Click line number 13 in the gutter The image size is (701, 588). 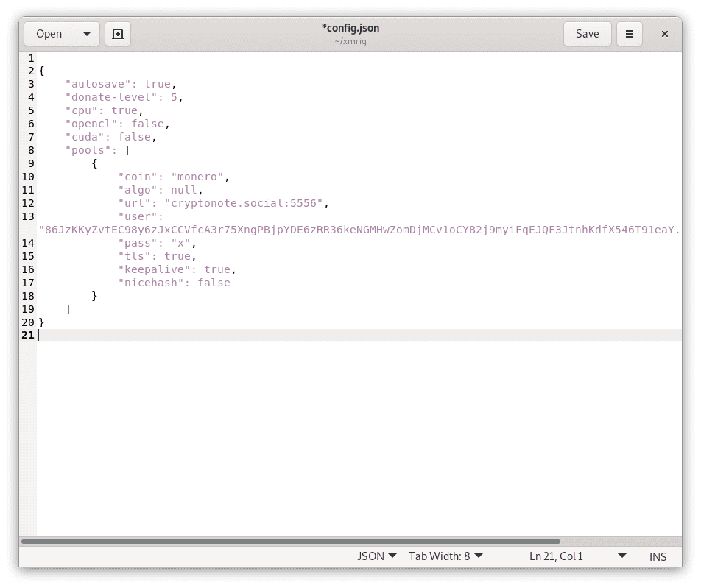pyautogui.click(x=28, y=216)
